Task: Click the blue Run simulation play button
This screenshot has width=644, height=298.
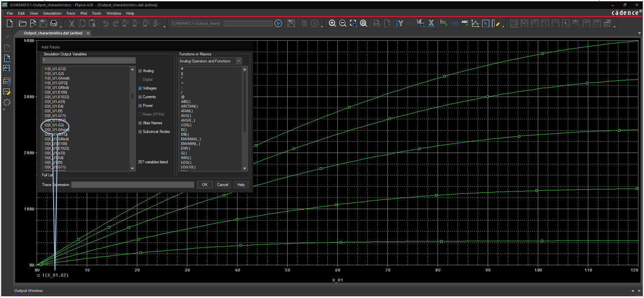Action: 278,23
